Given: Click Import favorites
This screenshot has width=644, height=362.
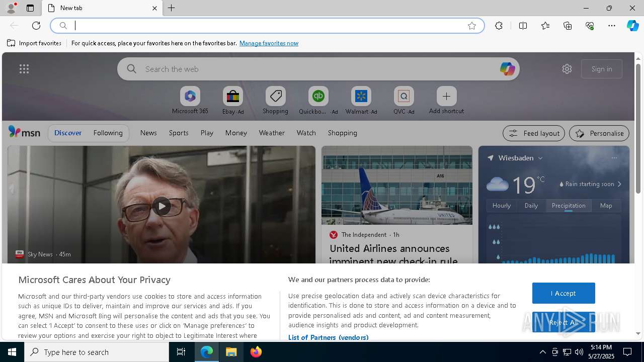Looking at the screenshot, I should tap(34, 43).
